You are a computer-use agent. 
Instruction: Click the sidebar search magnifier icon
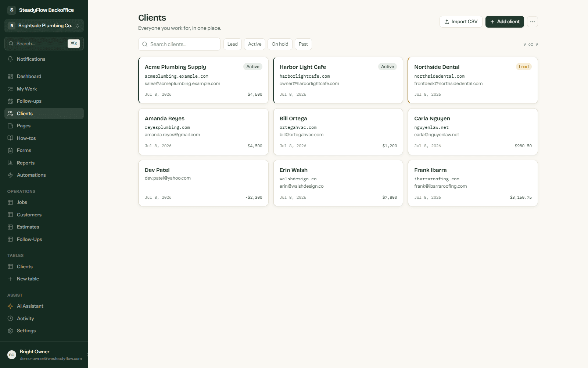pos(11,43)
